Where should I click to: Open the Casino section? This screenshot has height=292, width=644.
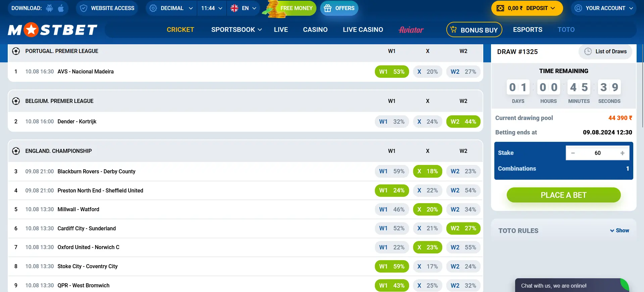[315, 30]
